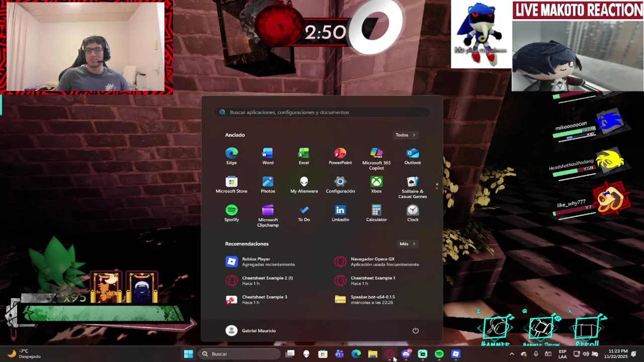Open Gabriel Mauricio user account
Image resolution: width=644 pixels, height=362 pixels.
click(251, 330)
